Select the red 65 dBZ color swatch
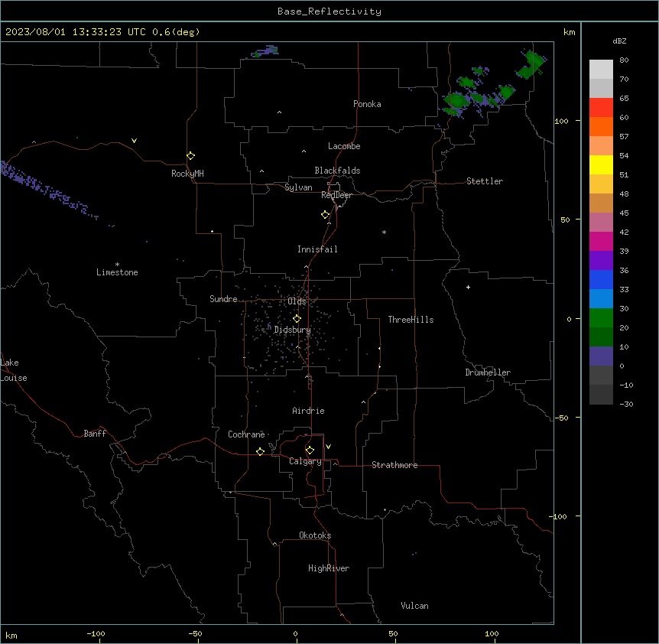 click(x=601, y=108)
